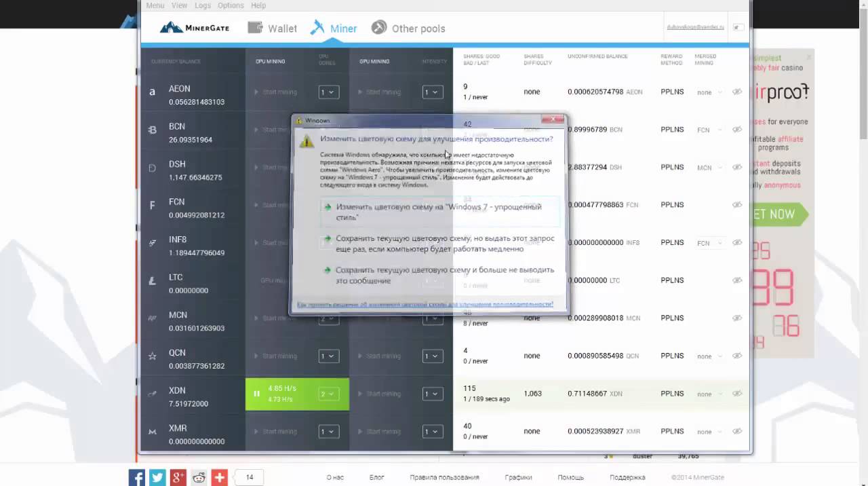The height and width of the screenshot is (486, 868).
Task: Toggle visibility eye for XDN row
Action: coord(737,394)
